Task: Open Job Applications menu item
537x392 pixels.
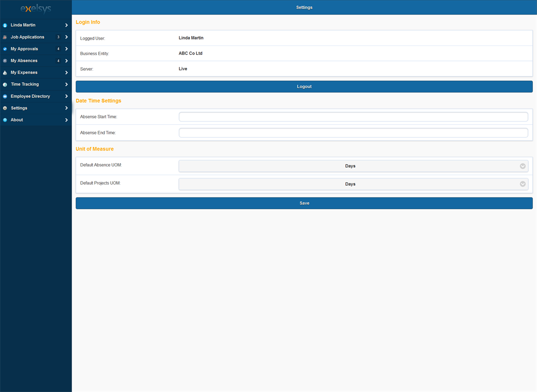Action: click(36, 37)
